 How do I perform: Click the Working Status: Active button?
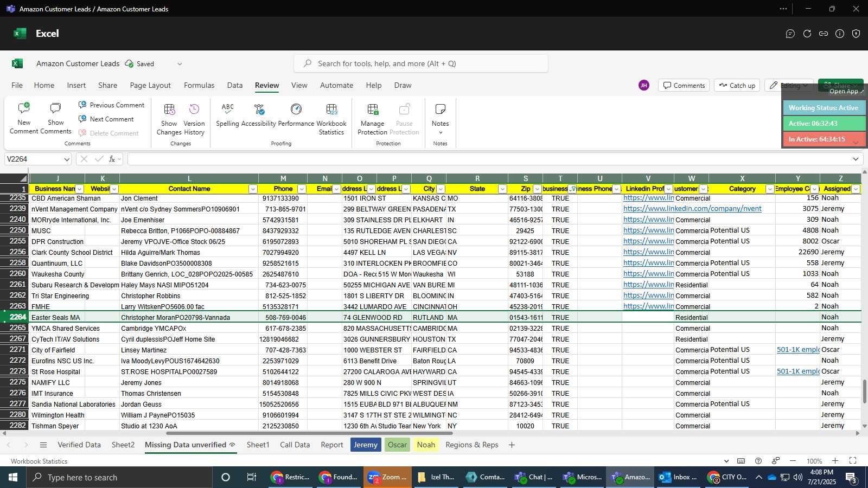[x=823, y=108]
